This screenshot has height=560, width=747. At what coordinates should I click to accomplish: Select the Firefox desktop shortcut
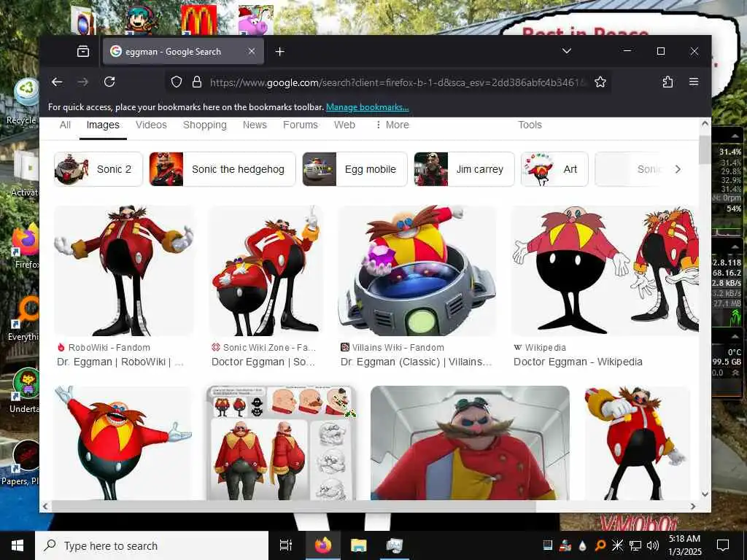click(26, 246)
